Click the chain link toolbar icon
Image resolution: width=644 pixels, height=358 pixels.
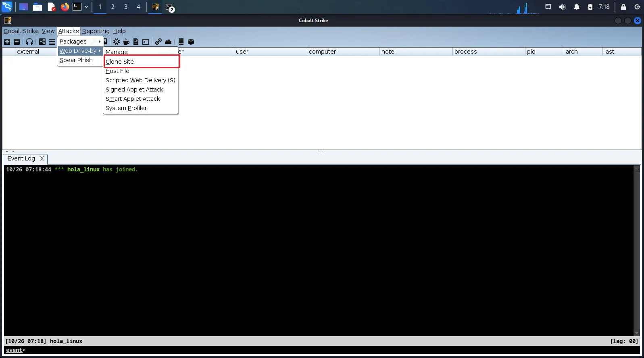point(158,42)
